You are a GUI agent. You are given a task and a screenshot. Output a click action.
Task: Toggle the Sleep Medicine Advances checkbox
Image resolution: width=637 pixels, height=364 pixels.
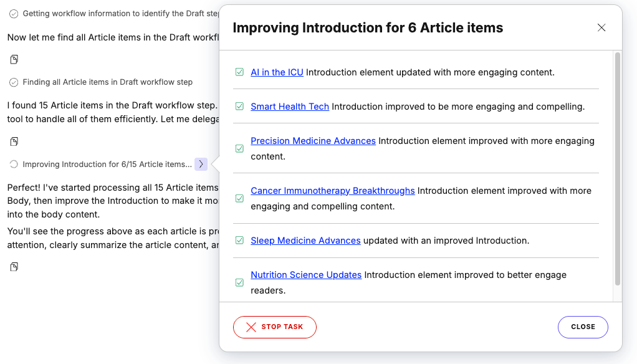pos(239,241)
